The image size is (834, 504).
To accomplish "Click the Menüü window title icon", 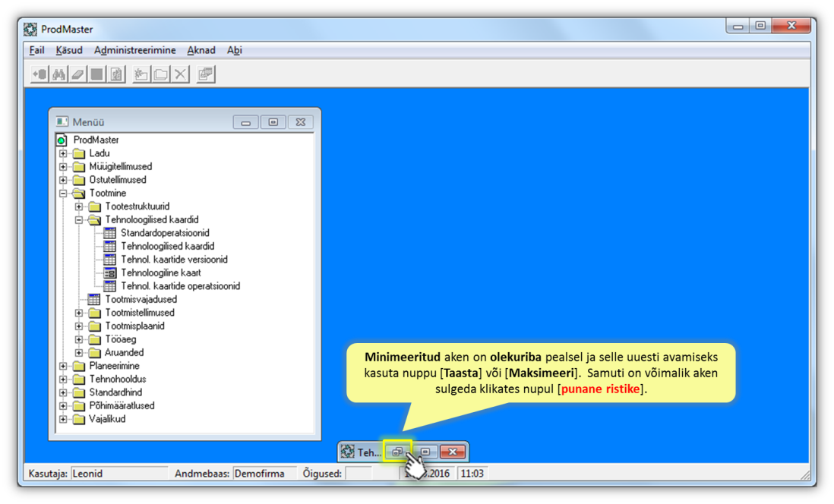I will pos(62,121).
